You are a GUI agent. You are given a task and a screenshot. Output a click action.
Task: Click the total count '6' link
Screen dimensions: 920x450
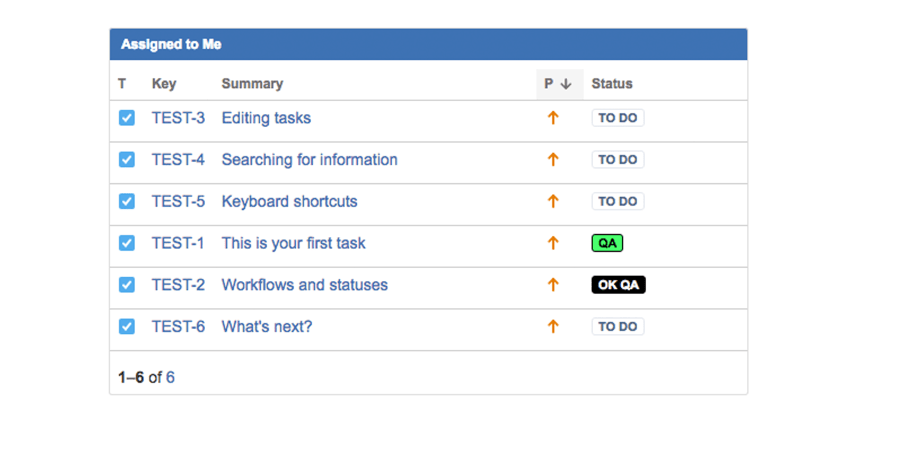click(x=170, y=378)
